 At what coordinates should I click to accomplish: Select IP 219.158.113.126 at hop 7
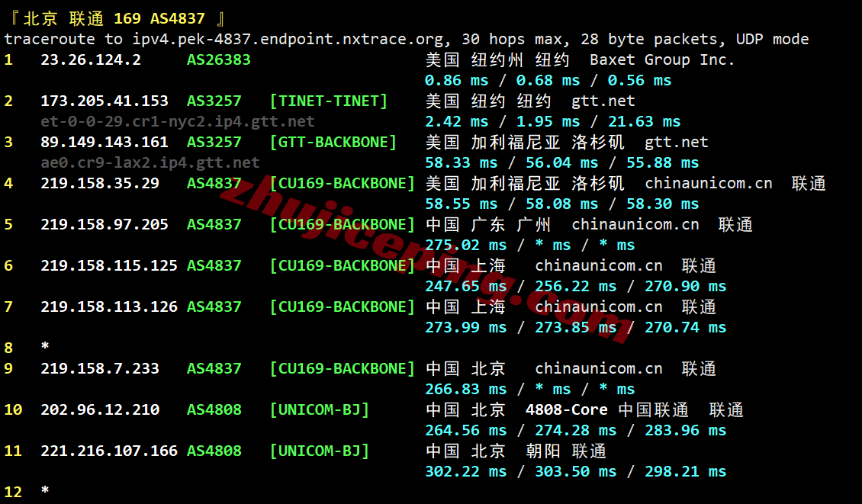point(109,307)
